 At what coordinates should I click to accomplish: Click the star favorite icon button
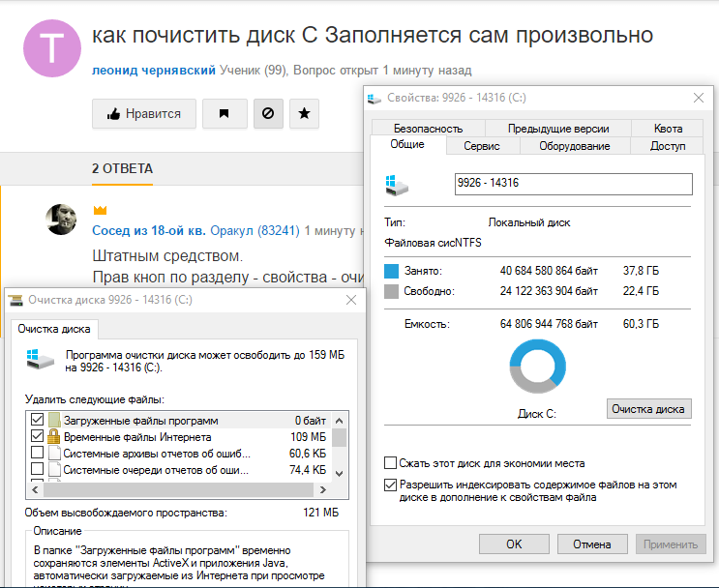pyautogui.click(x=304, y=114)
